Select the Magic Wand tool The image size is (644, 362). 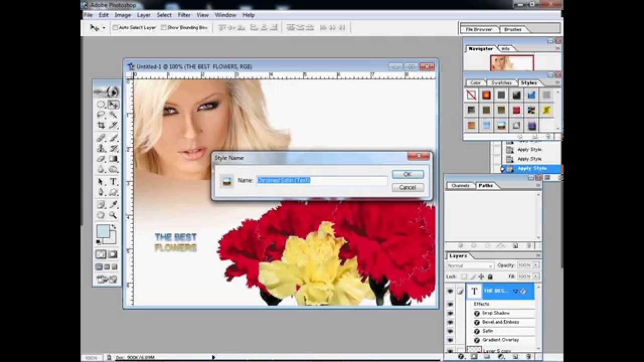point(113,115)
